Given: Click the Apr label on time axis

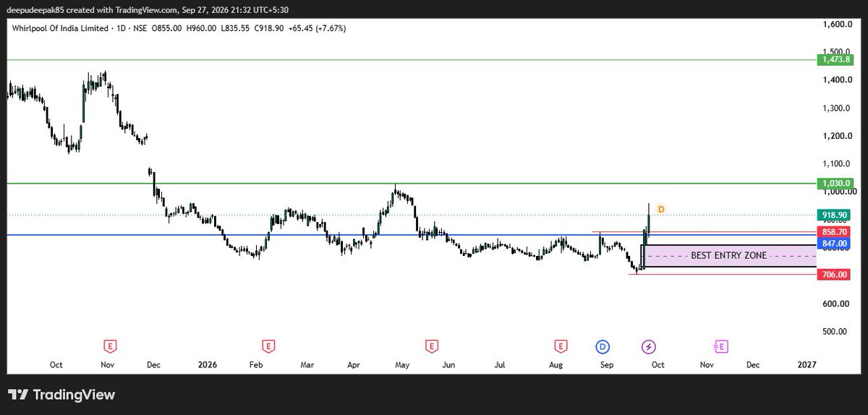Looking at the screenshot, I should click(354, 366).
